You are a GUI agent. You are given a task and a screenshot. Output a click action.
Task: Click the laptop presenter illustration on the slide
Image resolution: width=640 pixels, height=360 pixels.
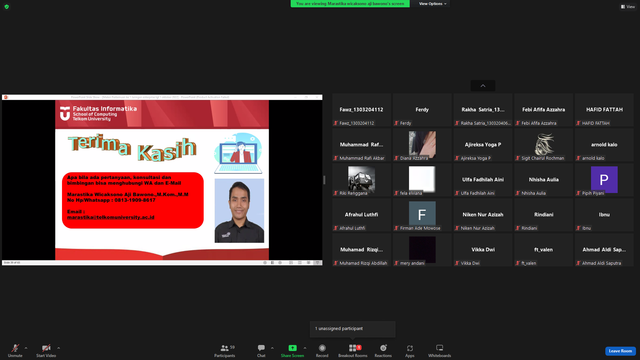pos(238,153)
